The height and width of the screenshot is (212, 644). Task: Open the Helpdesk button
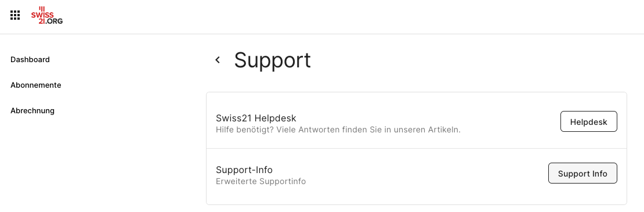click(x=588, y=121)
